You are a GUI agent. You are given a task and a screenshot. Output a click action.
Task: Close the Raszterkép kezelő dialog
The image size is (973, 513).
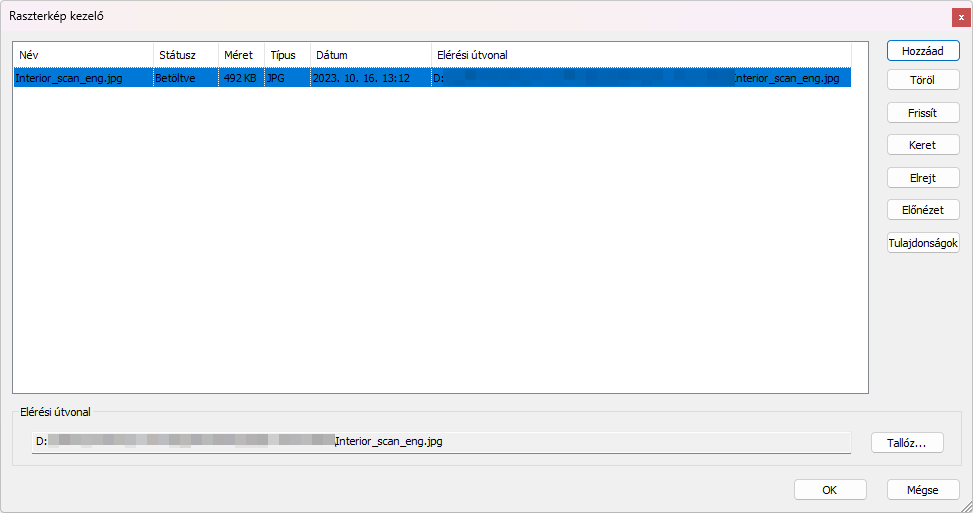pos(961,17)
